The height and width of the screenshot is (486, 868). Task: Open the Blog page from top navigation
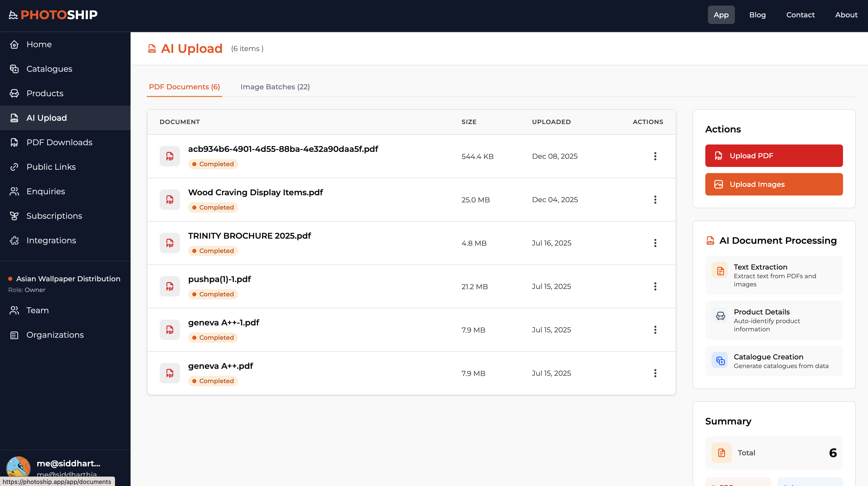757,15
